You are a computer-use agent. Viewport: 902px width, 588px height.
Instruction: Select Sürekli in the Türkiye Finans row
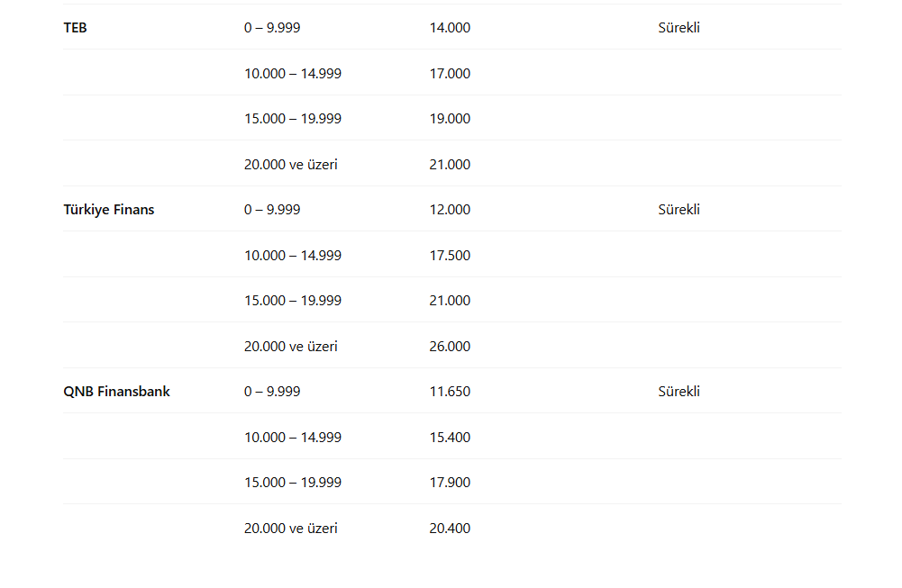coord(679,210)
